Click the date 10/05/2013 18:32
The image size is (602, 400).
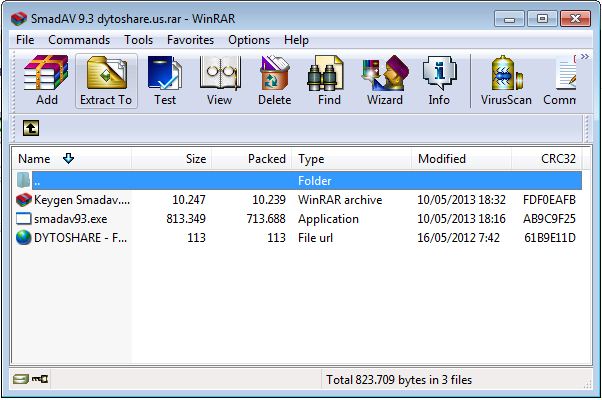tap(461, 200)
